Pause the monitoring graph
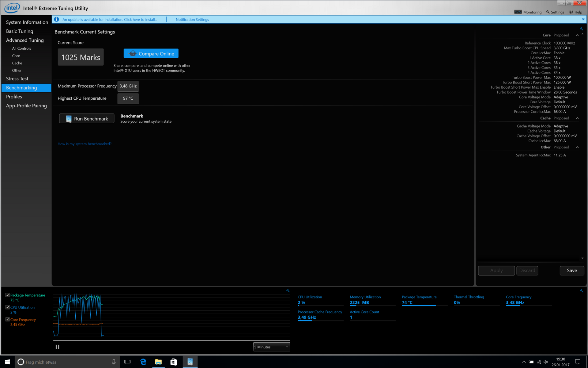This screenshot has height=368, width=588. 57,347
